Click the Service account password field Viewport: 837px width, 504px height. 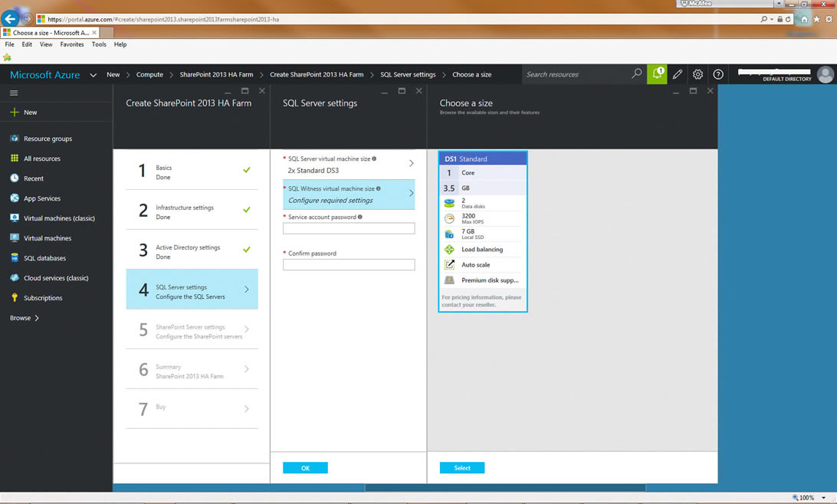(x=349, y=228)
